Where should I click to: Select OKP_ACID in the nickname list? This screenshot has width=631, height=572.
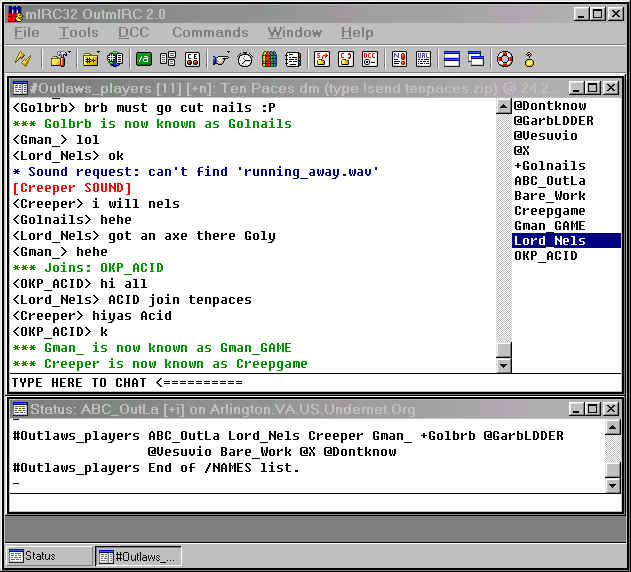(x=548, y=256)
